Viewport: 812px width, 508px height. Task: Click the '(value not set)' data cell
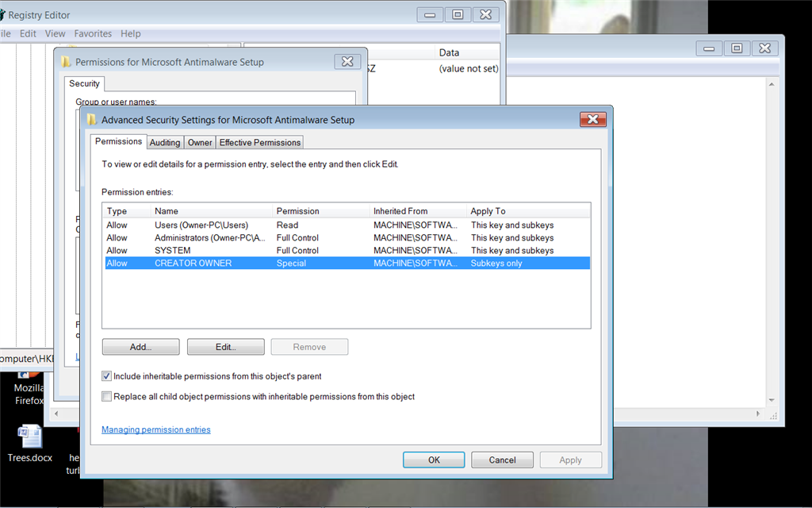click(x=468, y=68)
